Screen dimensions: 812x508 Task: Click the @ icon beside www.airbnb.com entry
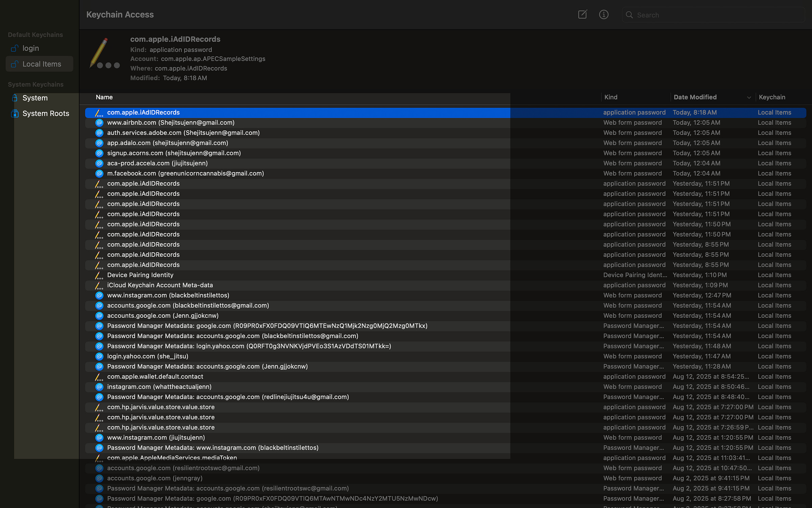(x=99, y=123)
